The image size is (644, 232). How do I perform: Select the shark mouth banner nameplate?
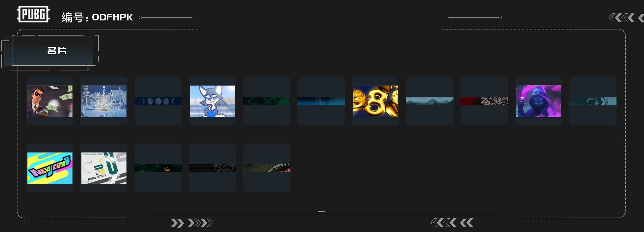point(267,168)
